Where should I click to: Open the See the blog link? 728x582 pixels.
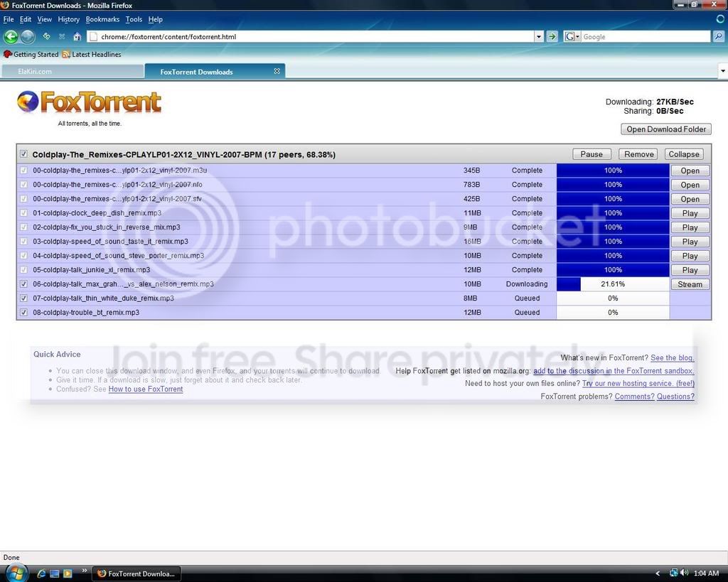point(673,357)
